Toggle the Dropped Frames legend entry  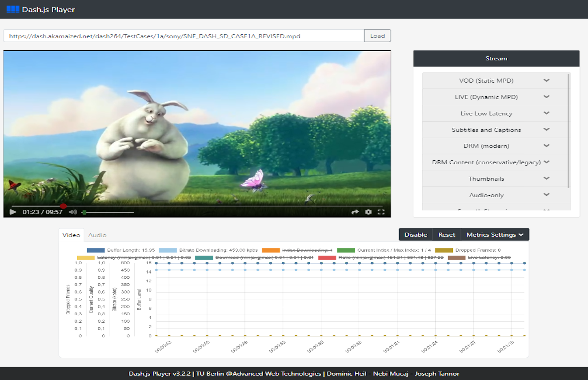(468, 250)
